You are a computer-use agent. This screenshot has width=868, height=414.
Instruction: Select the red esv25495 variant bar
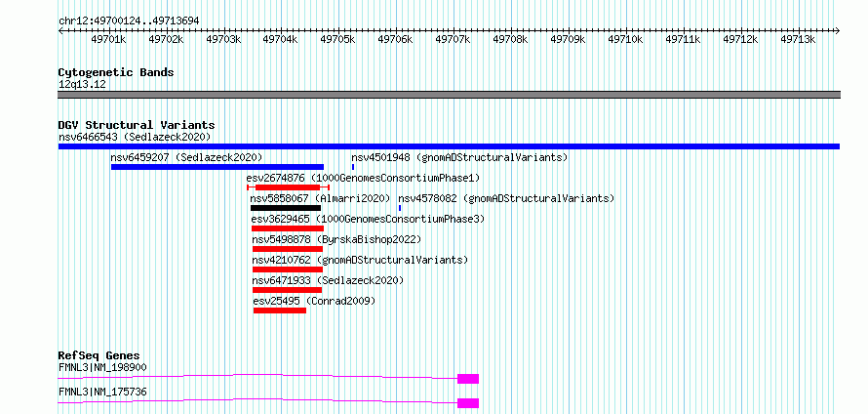click(x=280, y=310)
